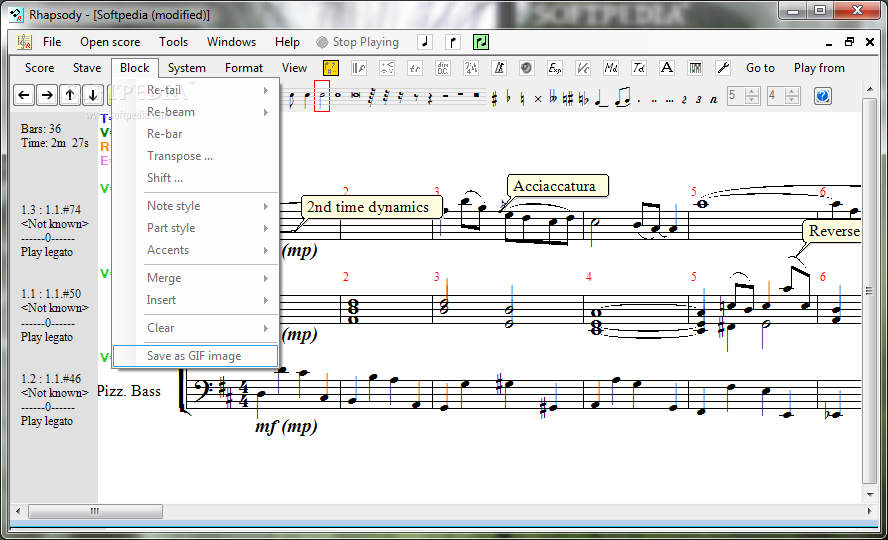This screenshot has height=540, width=888.
Task: Open the dim / D.C. directions tool
Action: (x=443, y=68)
